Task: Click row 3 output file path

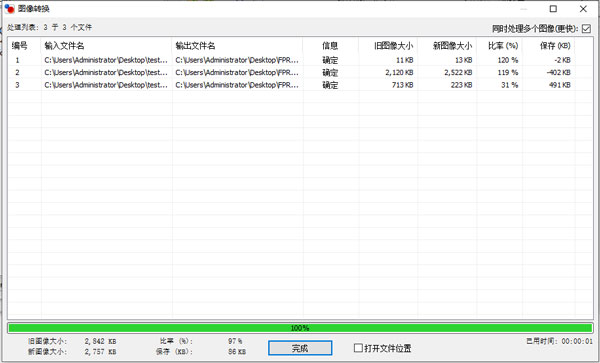Action: click(x=237, y=85)
